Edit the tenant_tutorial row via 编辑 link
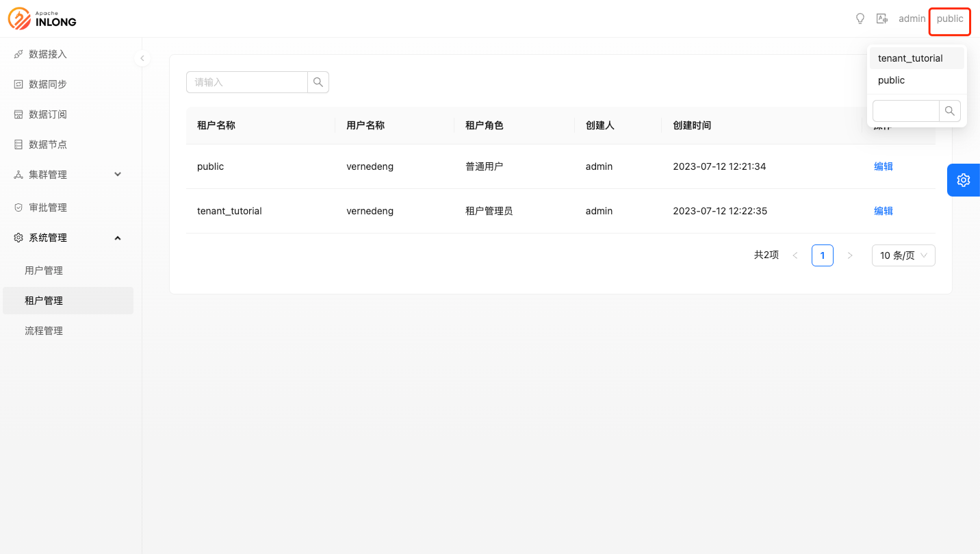 point(884,211)
